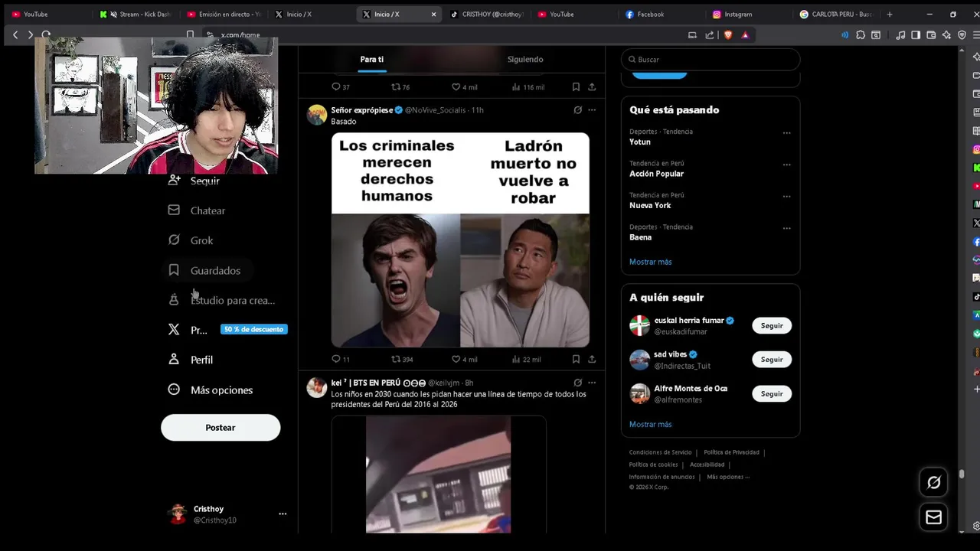980x551 pixels.
Task: Click Mostrar más under A quién seguir
Action: [650, 424]
